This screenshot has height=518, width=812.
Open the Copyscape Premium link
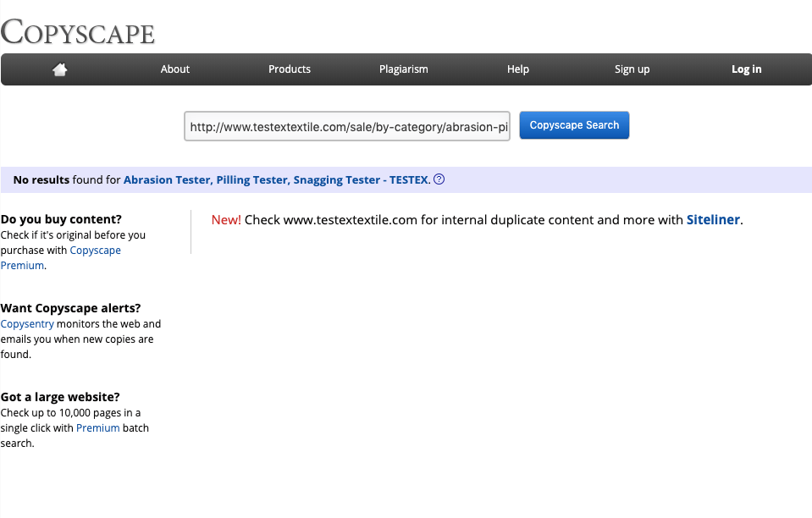pos(95,251)
